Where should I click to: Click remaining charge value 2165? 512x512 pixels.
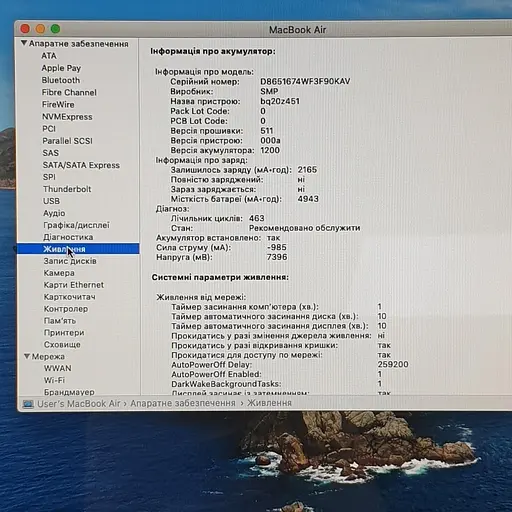click(x=307, y=170)
